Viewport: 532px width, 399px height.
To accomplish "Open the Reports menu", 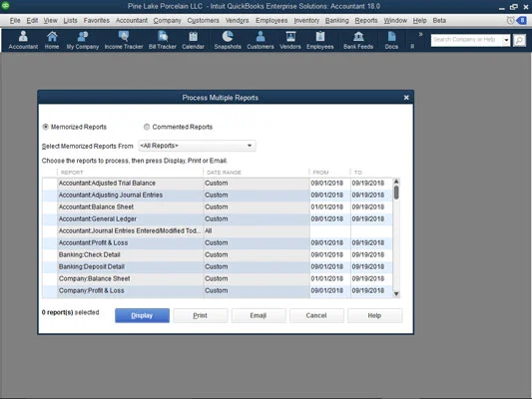I will 366,20.
